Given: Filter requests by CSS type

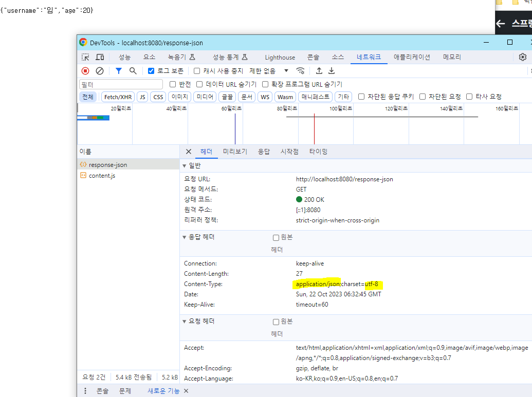Looking at the screenshot, I should click(158, 97).
